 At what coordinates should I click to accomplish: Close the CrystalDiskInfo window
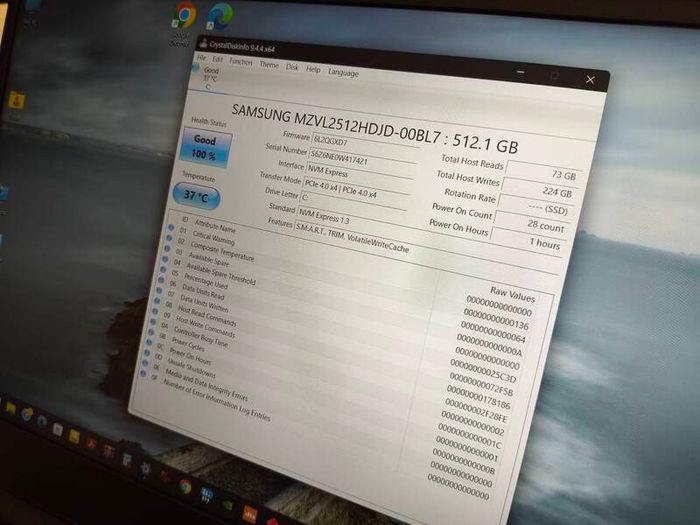pos(590,79)
